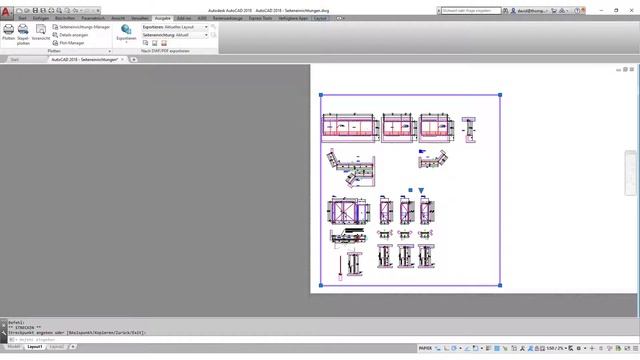Click the new drawing icon in quick access toolbar

[19, 11]
